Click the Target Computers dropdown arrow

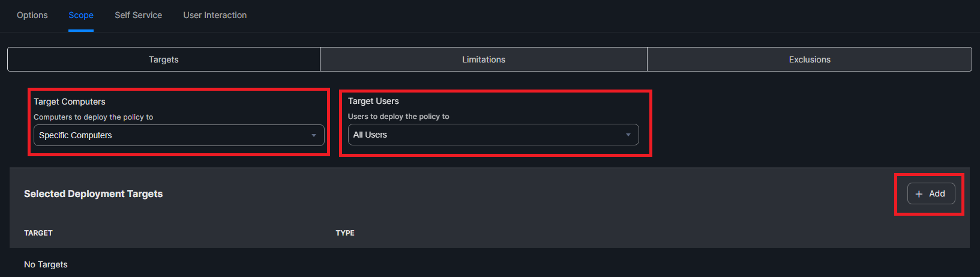313,136
